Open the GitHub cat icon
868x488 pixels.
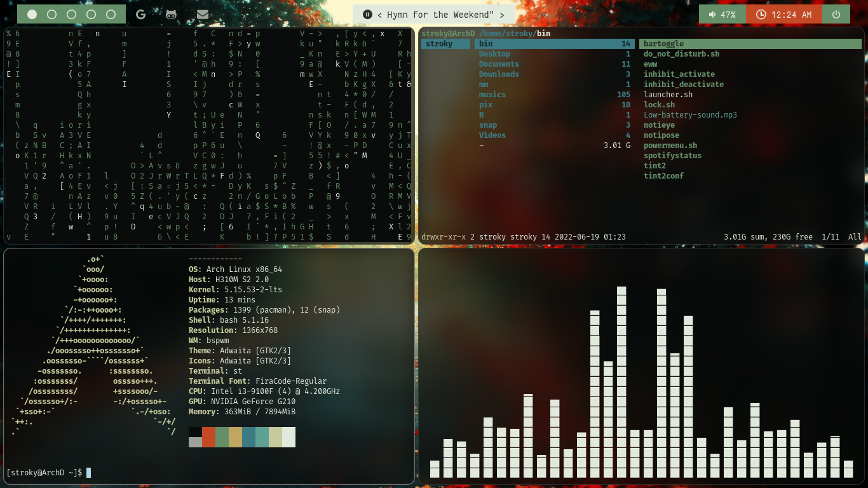point(172,14)
